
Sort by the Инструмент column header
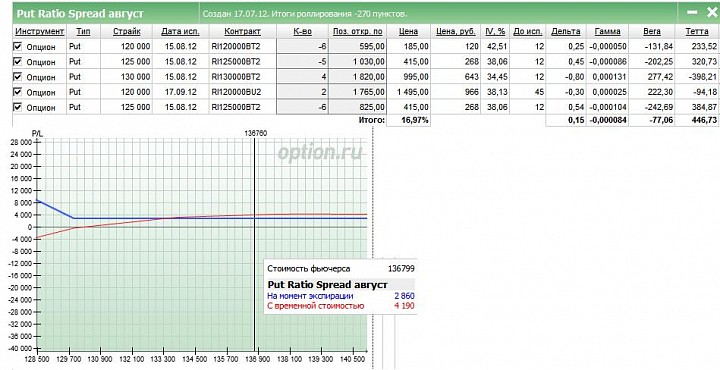39,31
